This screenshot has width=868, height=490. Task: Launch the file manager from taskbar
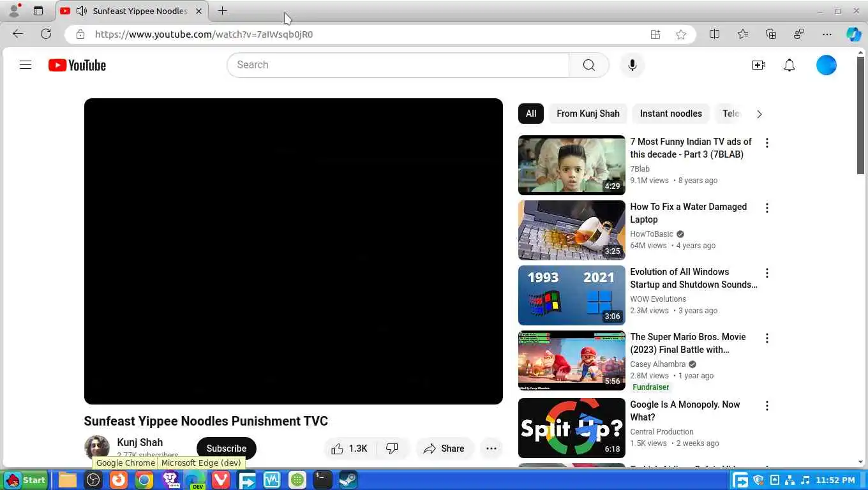point(68,480)
